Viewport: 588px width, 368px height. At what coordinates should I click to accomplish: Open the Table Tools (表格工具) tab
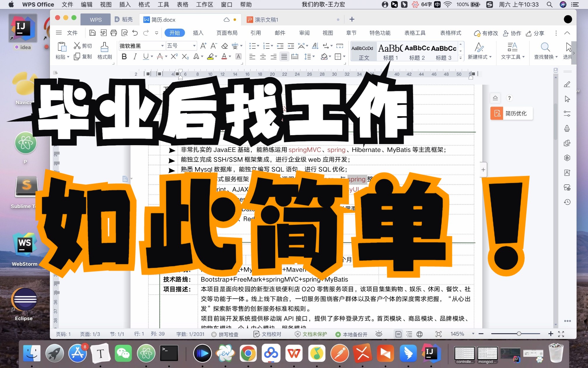415,33
